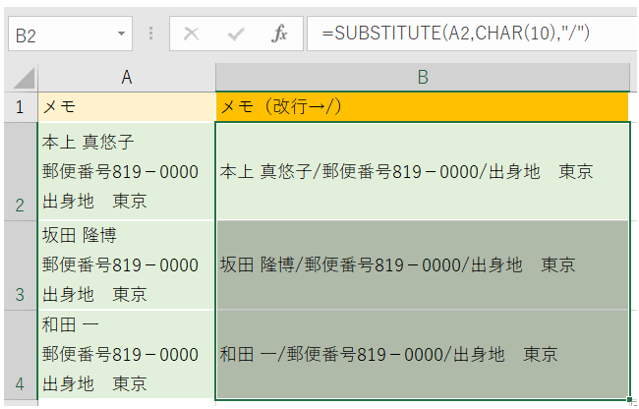Select row 4 header
Image resolution: width=639 pixels, height=409 pixels.
point(19,354)
